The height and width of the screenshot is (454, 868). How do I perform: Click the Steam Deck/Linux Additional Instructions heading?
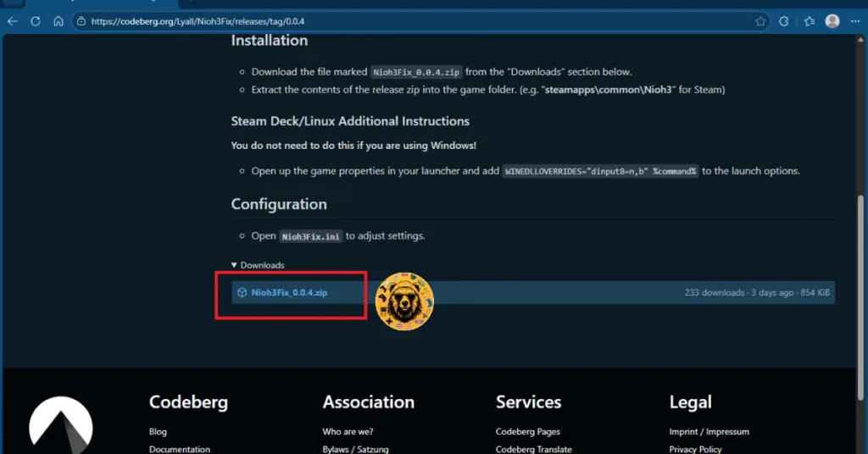click(350, 121)
